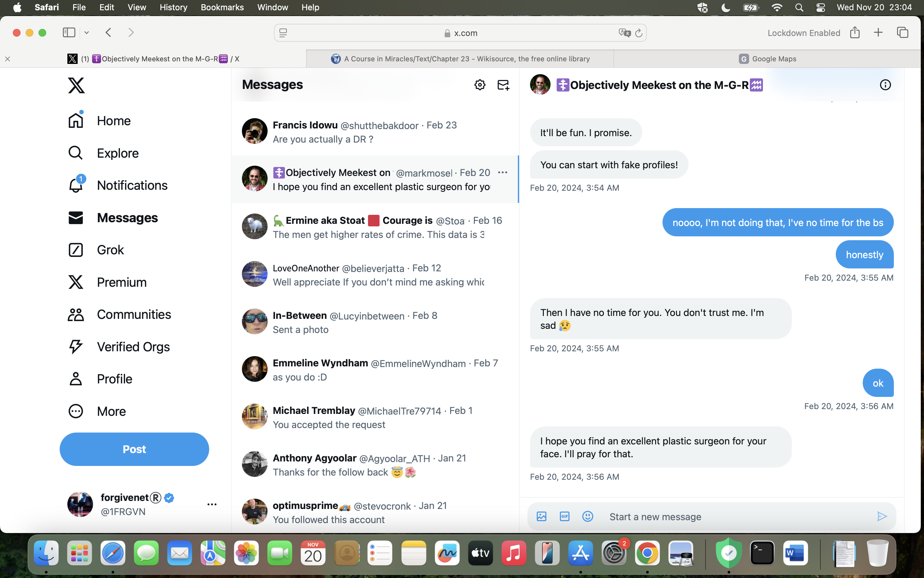Open Premium page from sidebar
924x578 pixels.
107,283
